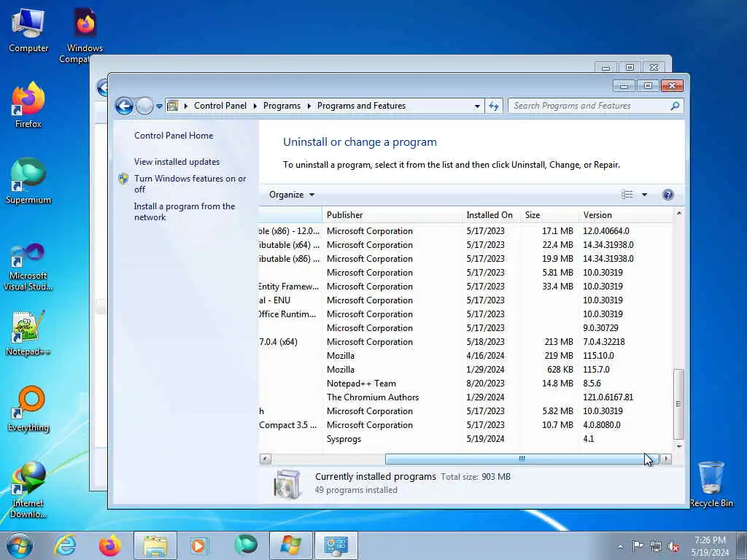Open the Recycle Bin on the desktop
747x560 pixels.
point(711,484)
